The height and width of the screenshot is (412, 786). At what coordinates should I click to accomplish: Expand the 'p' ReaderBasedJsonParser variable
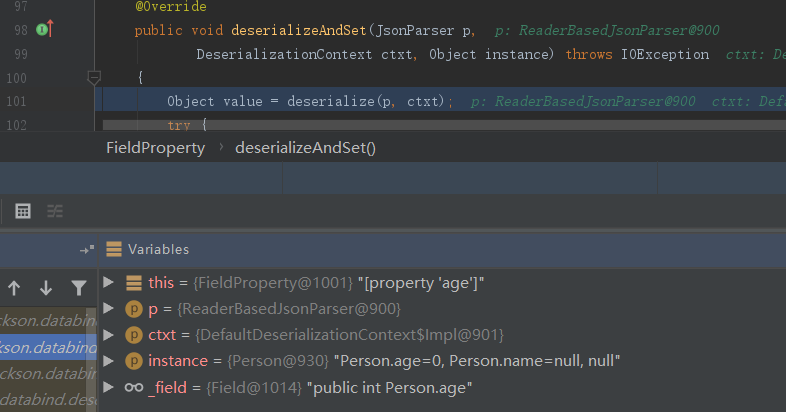109,309
